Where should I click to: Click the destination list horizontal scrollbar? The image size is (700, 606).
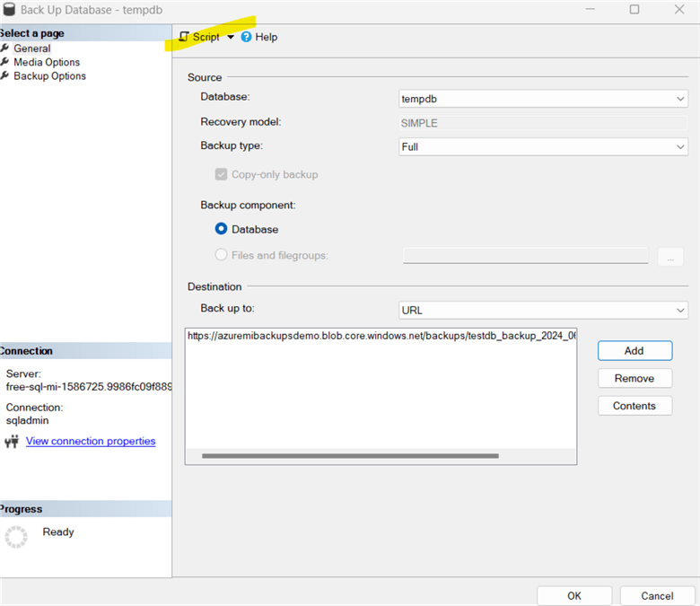(x=350, y=456)
